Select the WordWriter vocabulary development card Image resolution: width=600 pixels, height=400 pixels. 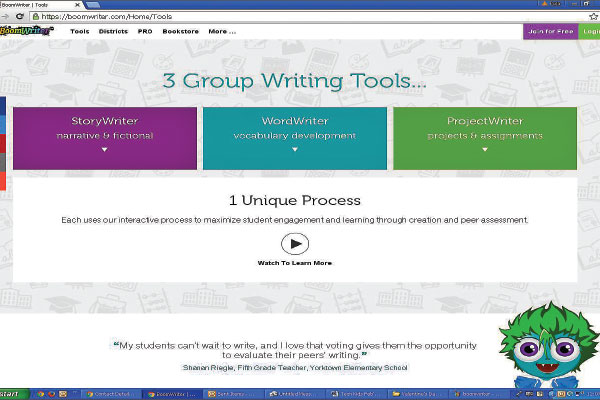point(295,138)
